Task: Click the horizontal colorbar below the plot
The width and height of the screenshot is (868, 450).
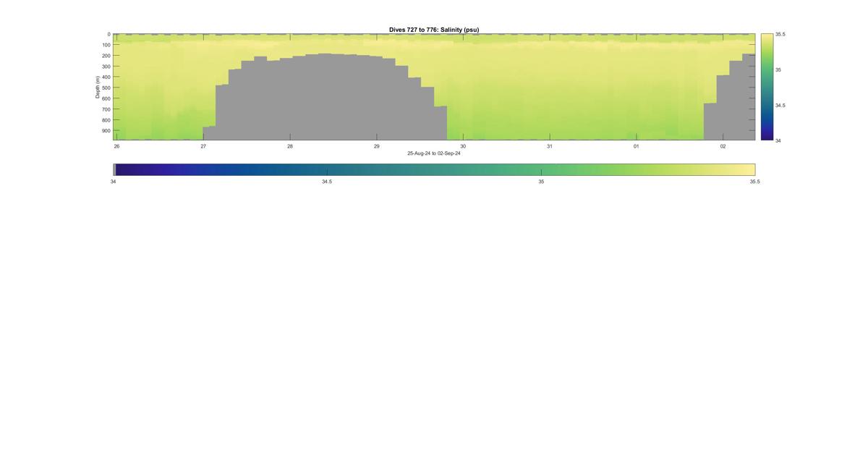Action: (434, 169)
